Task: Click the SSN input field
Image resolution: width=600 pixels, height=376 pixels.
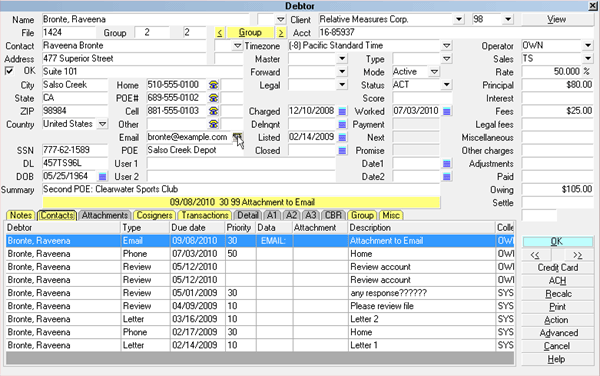Action: pos(75,150)
